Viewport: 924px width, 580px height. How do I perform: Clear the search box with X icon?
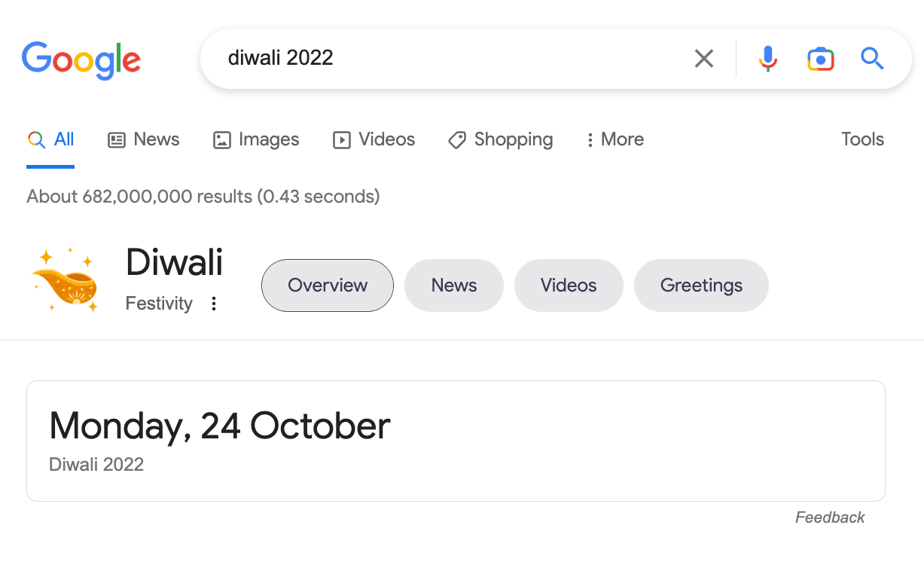pyautogui.click(x=704, y=59)
